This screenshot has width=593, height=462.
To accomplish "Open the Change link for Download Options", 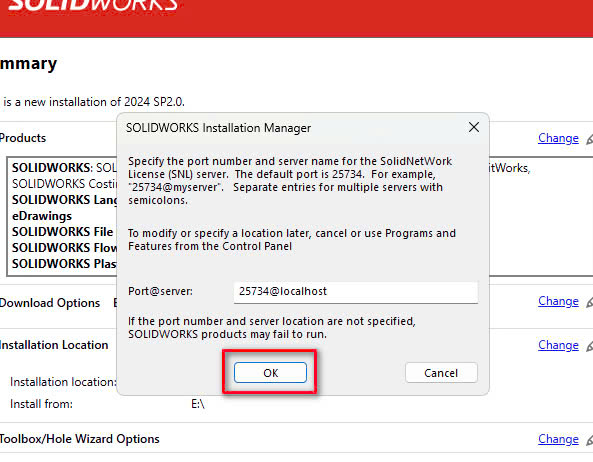I will tap(558, 301).
